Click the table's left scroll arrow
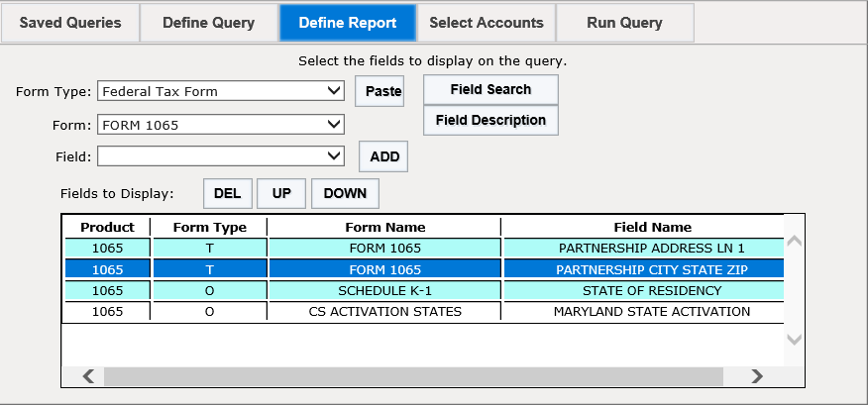868x406 pixels. (88, 376)
